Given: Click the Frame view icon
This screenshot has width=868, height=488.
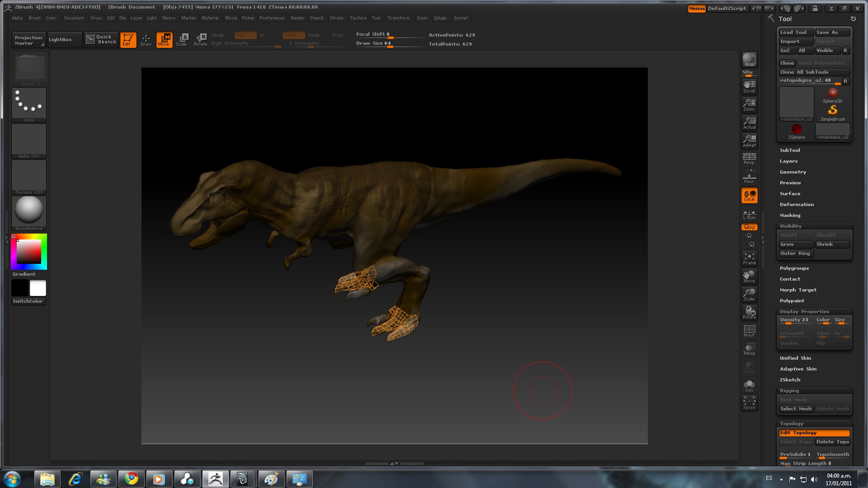Looking at the screenshot, I should [x=749, y=258].
